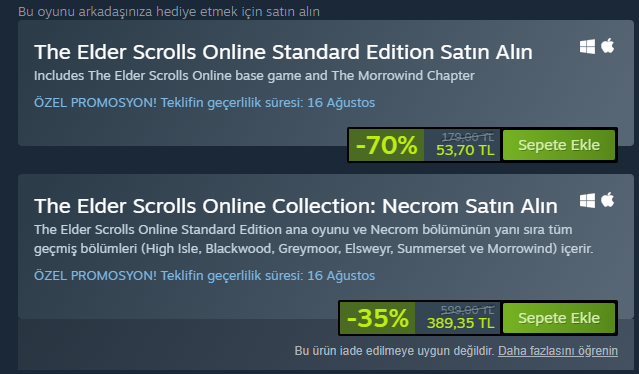Click the Collection: Necrom Satın Alın title
This screenshot has height=374, width=639.
tap(296, 206)
